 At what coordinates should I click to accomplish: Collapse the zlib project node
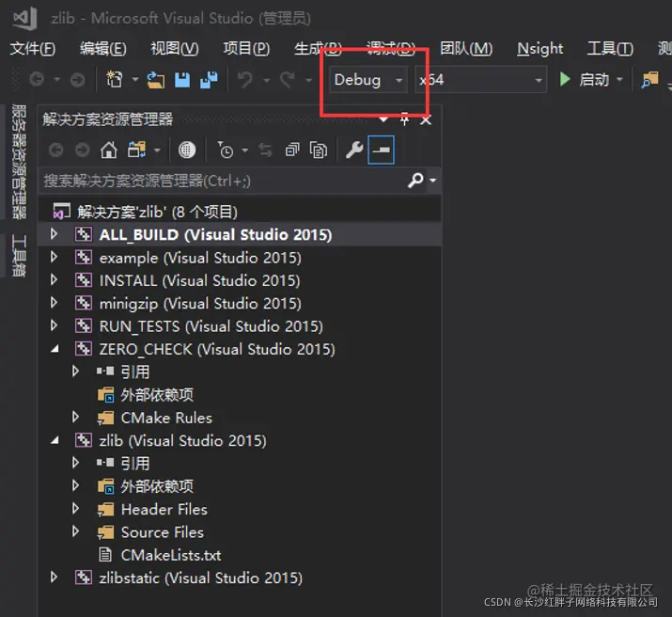pos(55,440)
